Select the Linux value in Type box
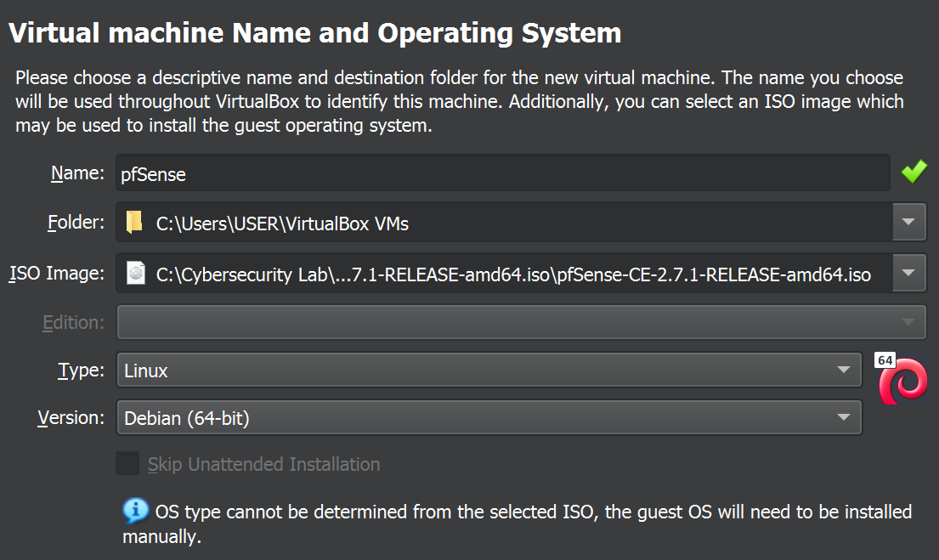Image resolution: width=939 pixels, height=560 pixels. pos(146,371)
